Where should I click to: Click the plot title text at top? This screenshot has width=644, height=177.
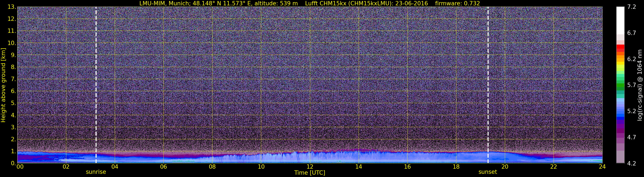tap(309, 3)
